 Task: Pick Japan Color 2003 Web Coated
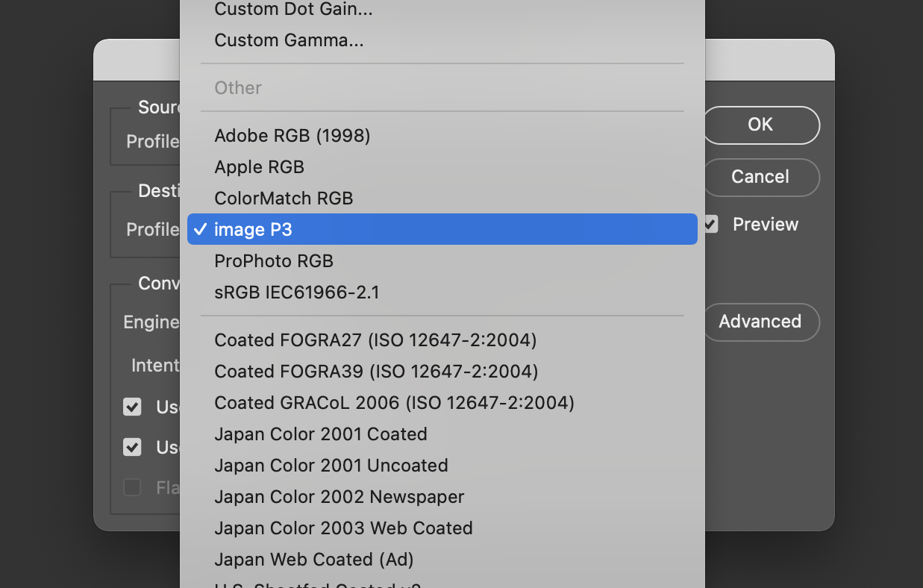[x=343, y=528]
